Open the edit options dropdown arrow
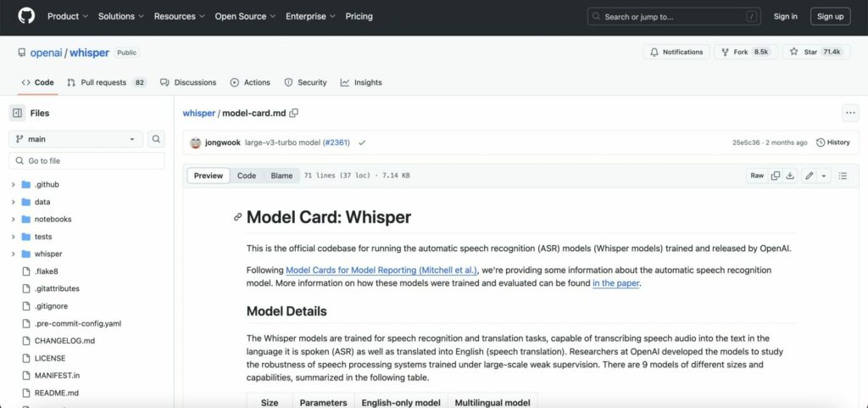The width and height of the screenshot is (868, 408). [x=824, y=176]
